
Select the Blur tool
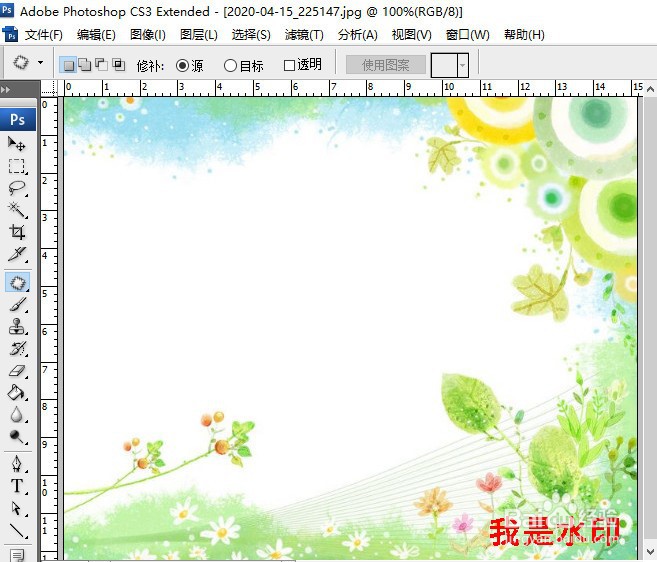click(17, 414)
